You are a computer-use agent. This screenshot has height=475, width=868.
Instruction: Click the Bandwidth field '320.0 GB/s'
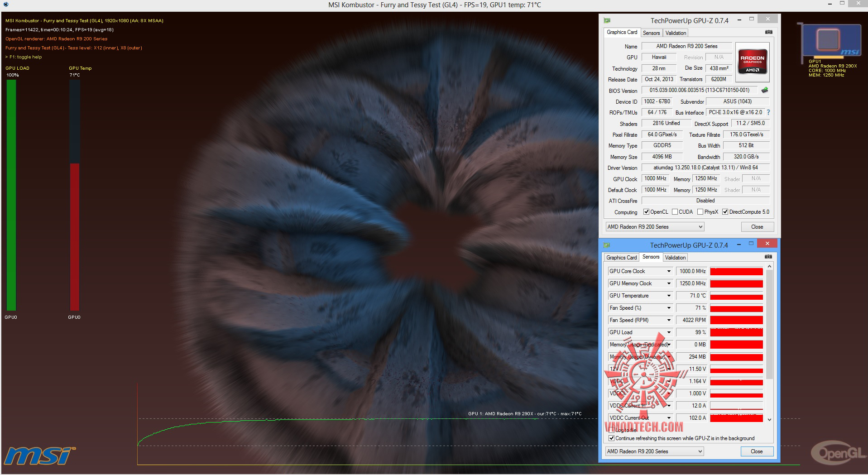(746, 157)
